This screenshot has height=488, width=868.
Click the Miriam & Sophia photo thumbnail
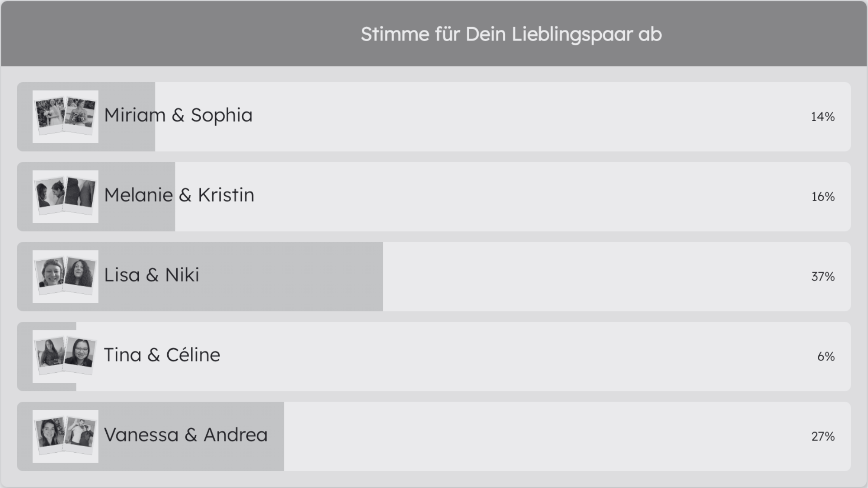click(66, 117)
